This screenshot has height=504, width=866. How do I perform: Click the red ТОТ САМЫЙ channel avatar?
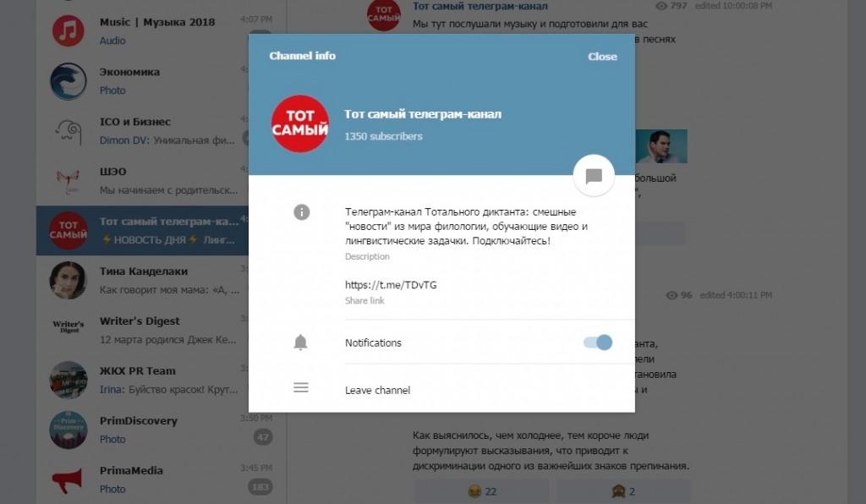pos(300,123)
